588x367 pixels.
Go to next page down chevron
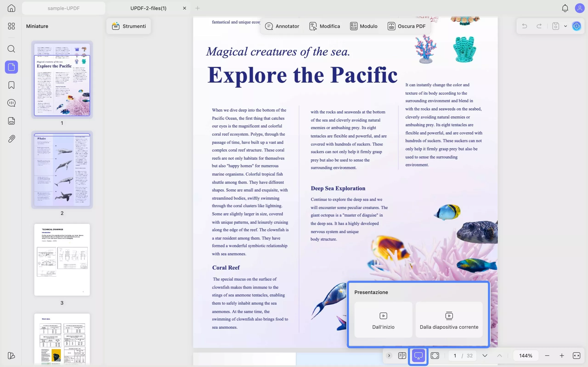click(485, 356)
